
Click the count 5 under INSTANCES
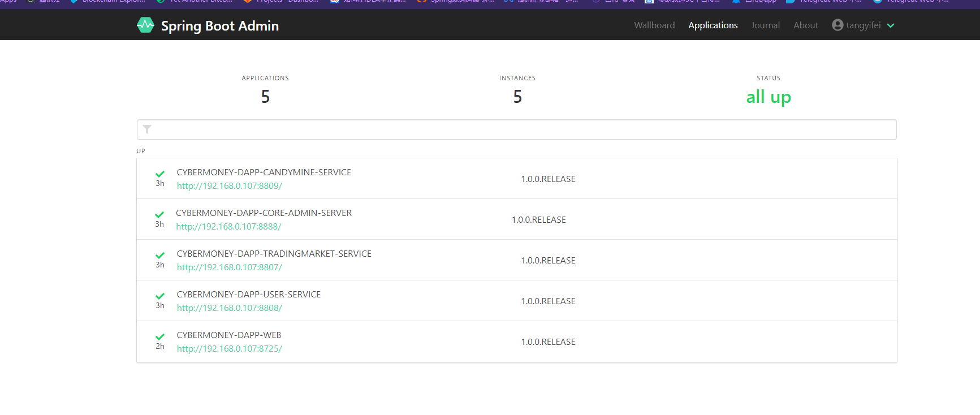click(517, 97)
